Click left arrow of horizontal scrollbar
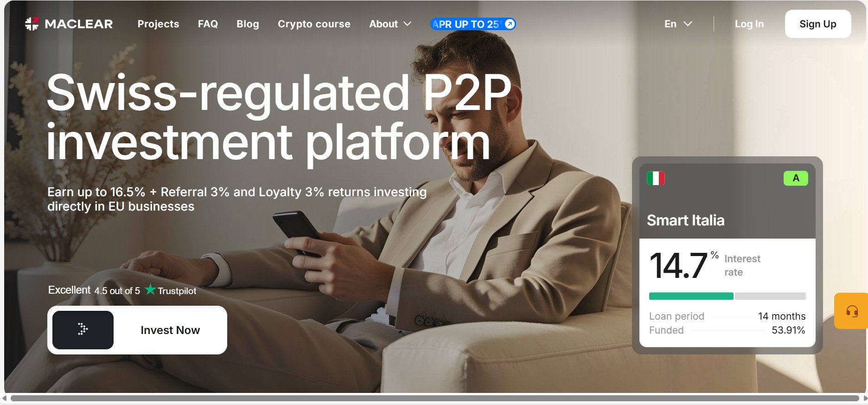868x405 pixels. (4, 398)
